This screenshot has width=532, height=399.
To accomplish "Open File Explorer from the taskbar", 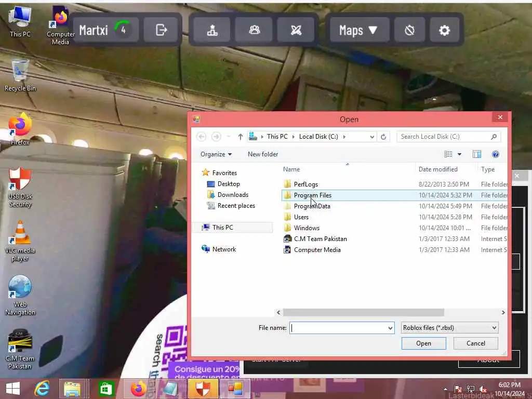I will click(x=72, y=389).
